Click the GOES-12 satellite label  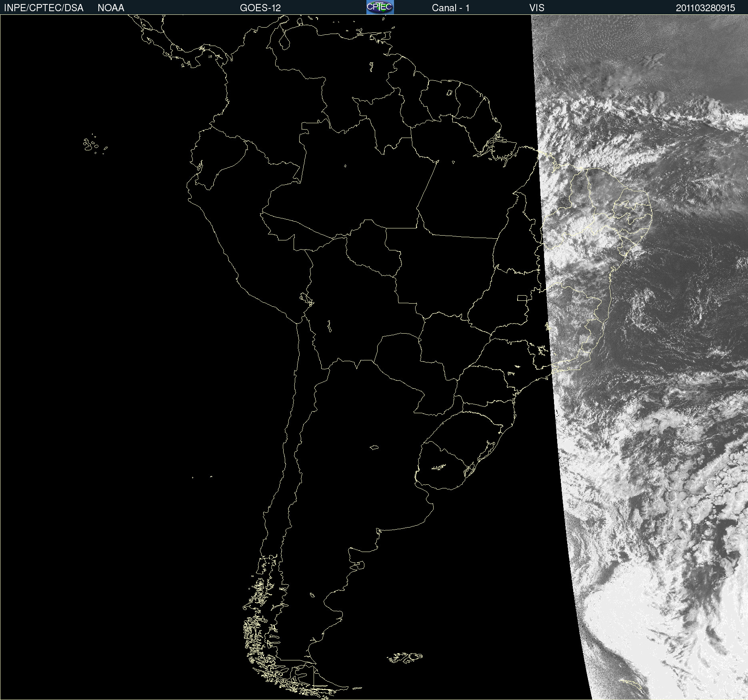point(260,8)
